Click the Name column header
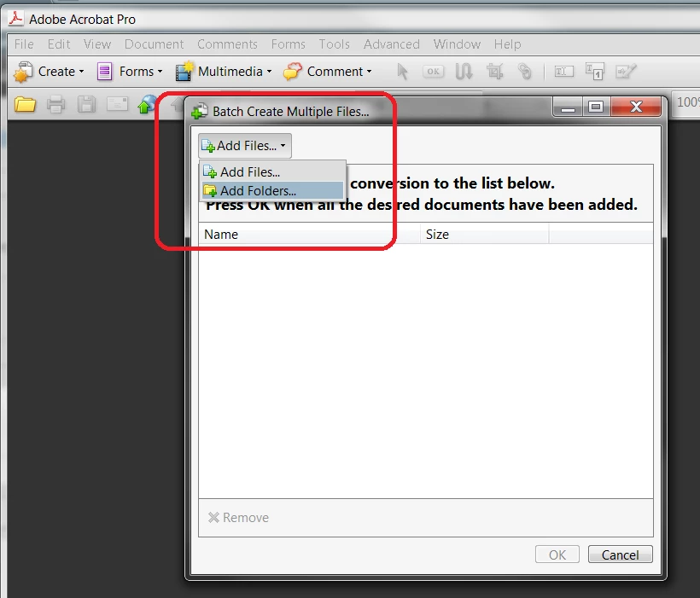The width and height of the screenshot is (700, 598). click(x=309, y=235)
